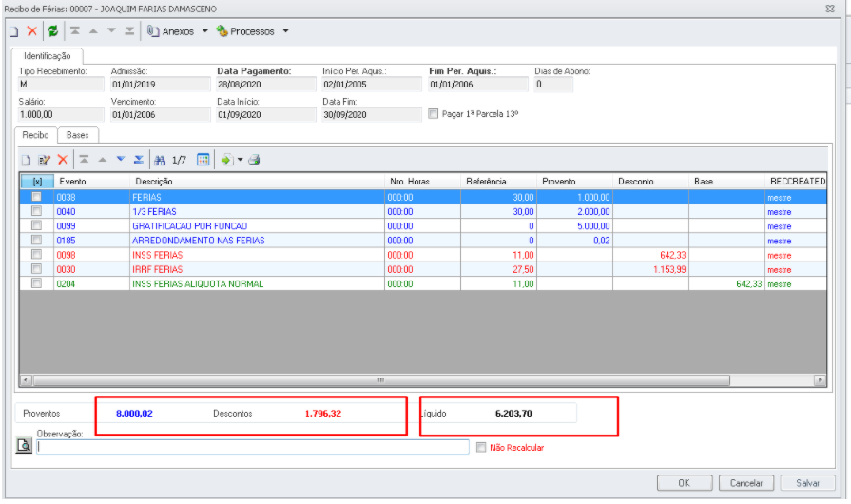Tick checkbox for row 0040 1/3 FERIAS
Image resolution: width=851 pixels, height=504 pixels.
[x=36, y=210]
